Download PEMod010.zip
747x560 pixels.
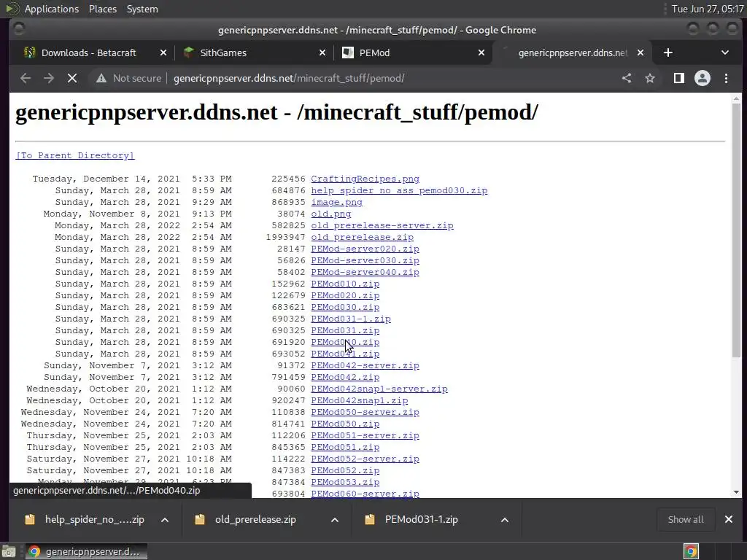pyautogui.click(x=345, y=284)
